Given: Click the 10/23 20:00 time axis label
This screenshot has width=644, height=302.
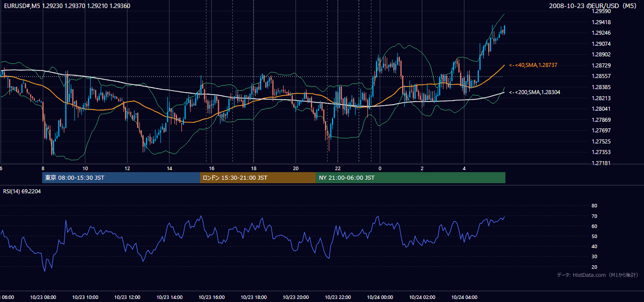Looking at the screenshot, I should (296, 297).
